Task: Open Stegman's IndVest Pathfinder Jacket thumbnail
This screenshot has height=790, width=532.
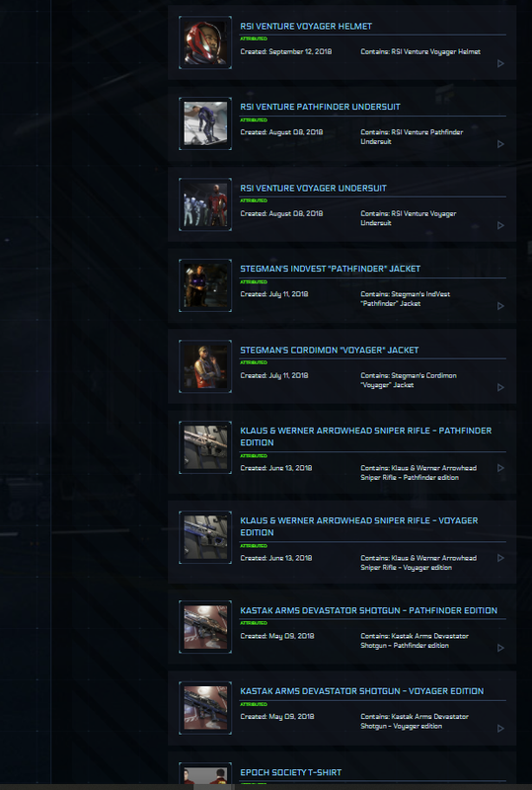Action: coord(205,285)
